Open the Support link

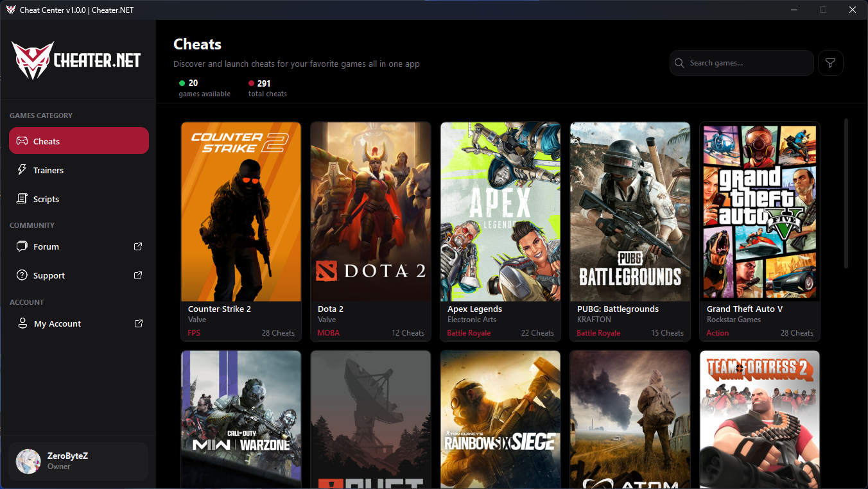(x=79, y=275)
